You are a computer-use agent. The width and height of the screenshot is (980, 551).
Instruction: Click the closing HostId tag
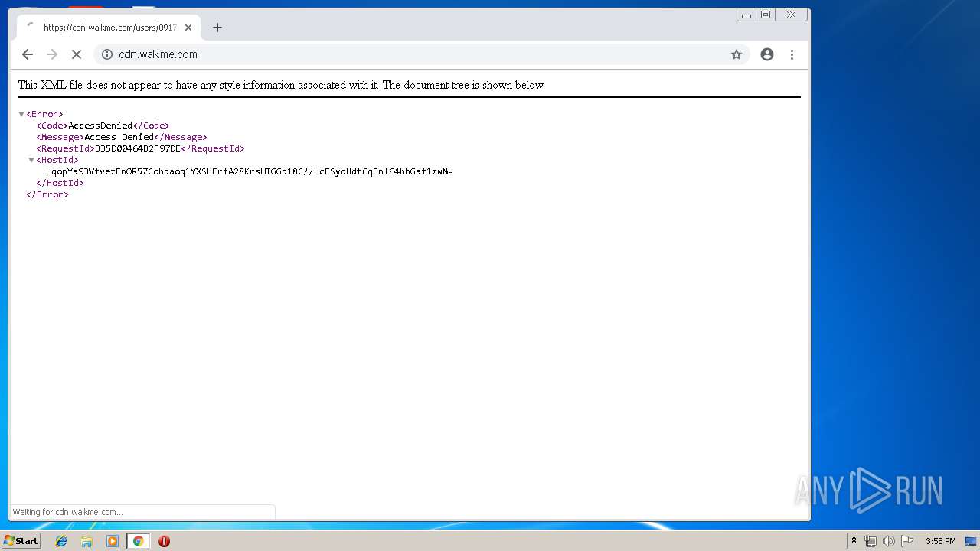(x=60, y=183)
